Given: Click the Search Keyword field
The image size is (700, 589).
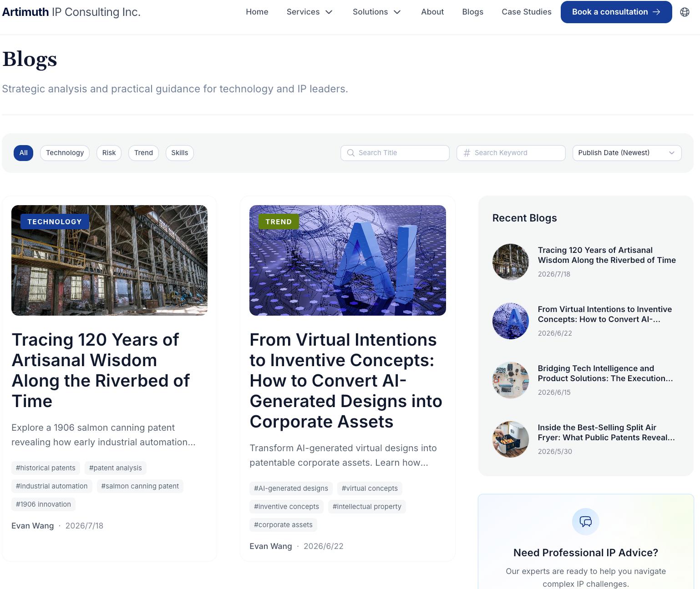Looking at the screenshot, I should pyautogui.click(x=511, y=153).
